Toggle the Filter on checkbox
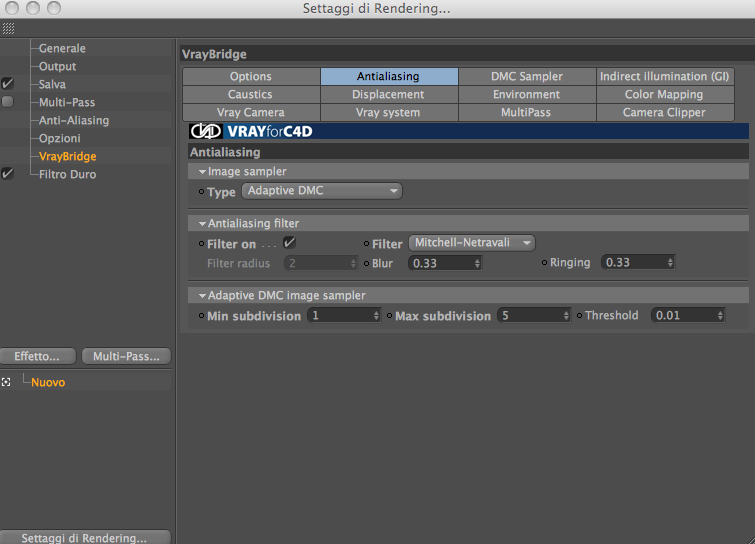755x544 pixels. pyautogui.click(x=289, y=243)
